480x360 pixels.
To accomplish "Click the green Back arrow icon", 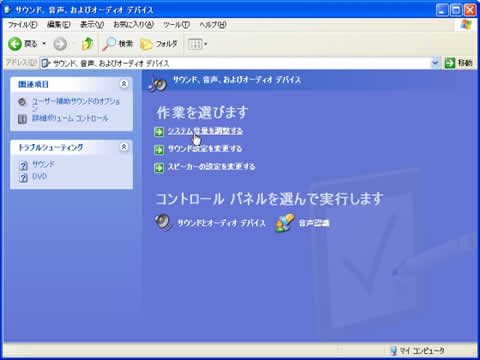I will pyautogui.click(x=15, y=44).
